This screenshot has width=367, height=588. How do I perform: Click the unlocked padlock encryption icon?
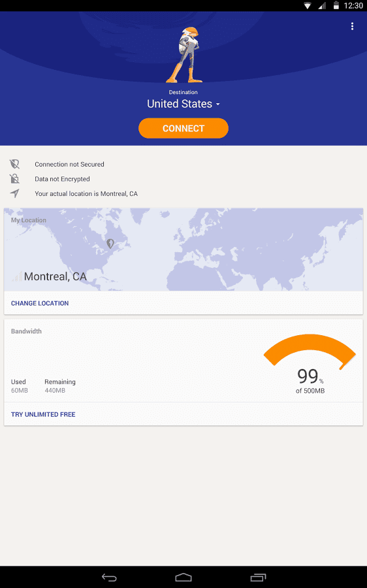click(x=14, y=178)
